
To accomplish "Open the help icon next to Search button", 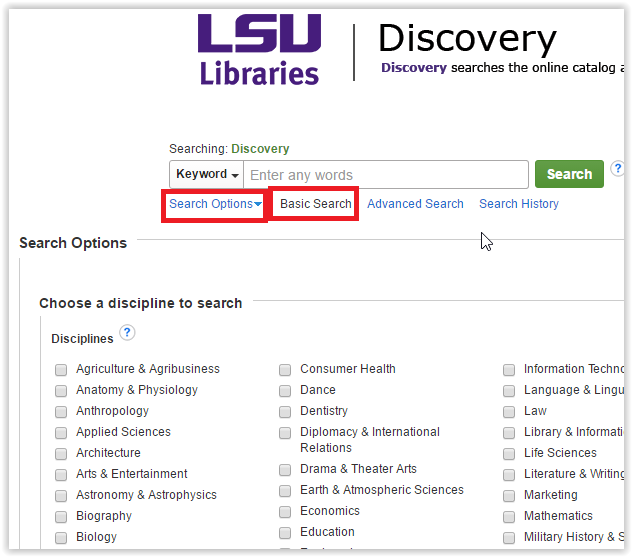I will coord(618,168).
